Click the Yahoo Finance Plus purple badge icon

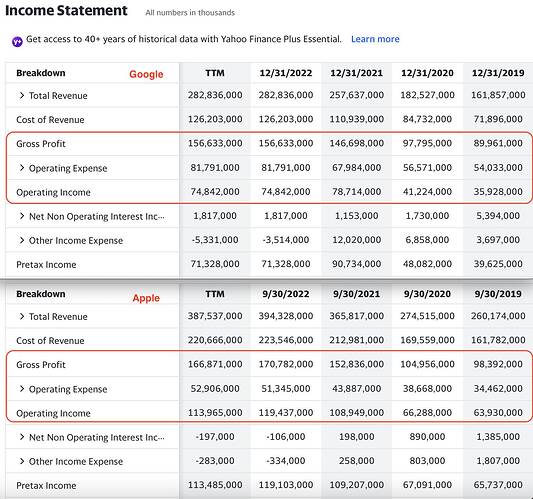[x=17, y=41]
